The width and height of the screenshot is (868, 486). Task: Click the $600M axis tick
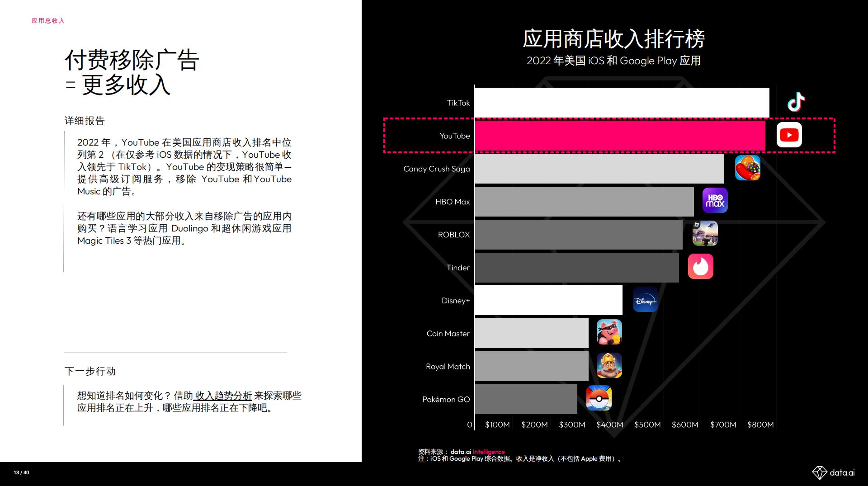(685, 425)
